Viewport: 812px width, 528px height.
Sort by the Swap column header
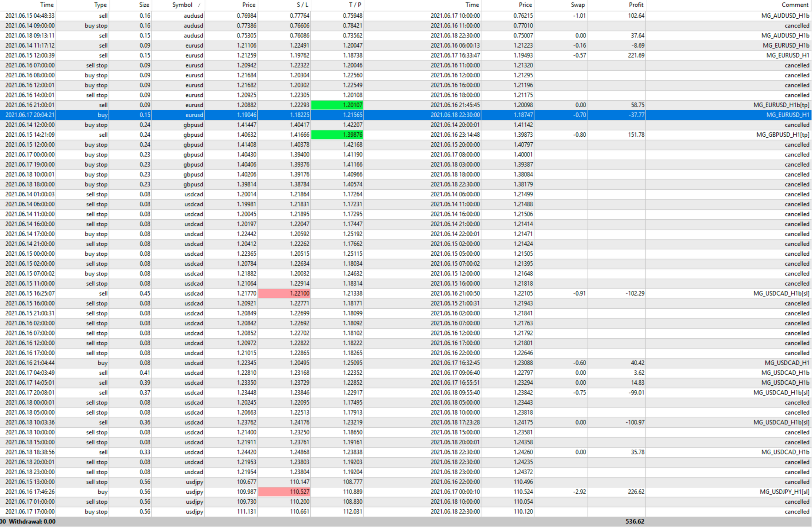point(578,5)
